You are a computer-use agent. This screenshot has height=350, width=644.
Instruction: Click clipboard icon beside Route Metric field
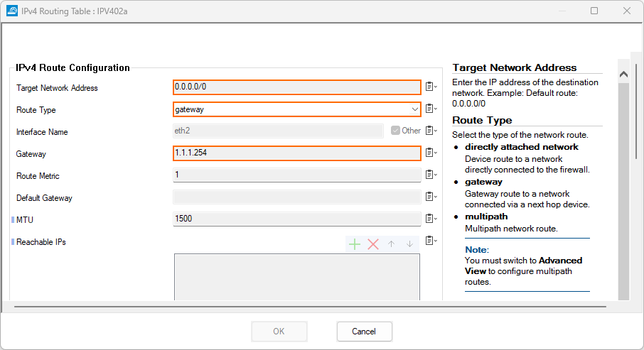click(431, 175)
